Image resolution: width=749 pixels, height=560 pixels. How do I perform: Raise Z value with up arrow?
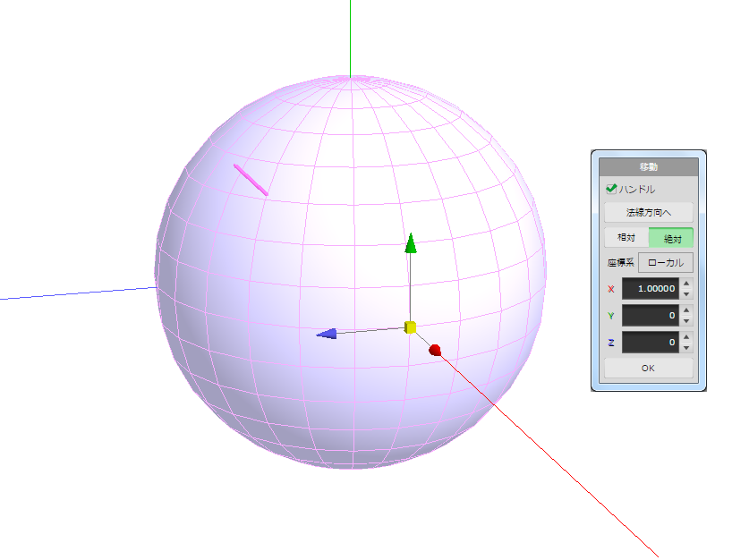[x=686, y=336]
